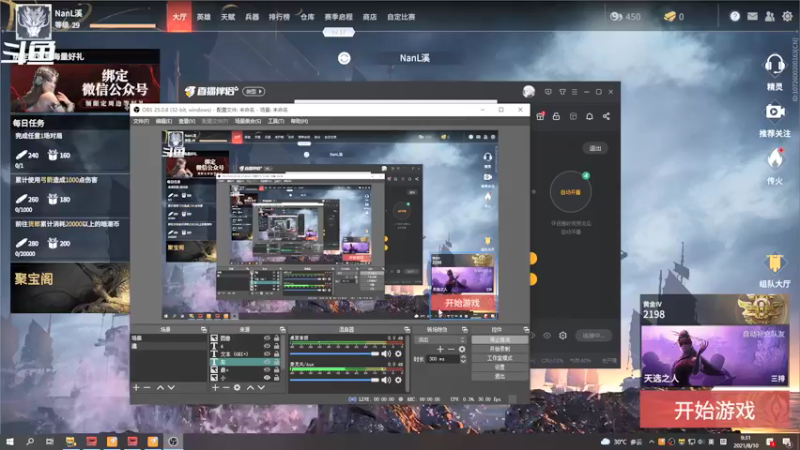
Task: Click OBS 工作室模式 button
Action: point(499,358)
